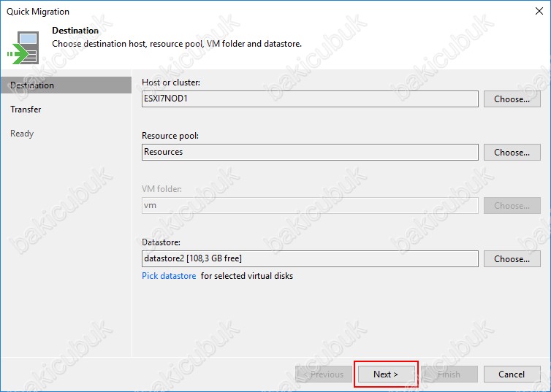This screenshot has height=392, width=551.
Task: Select the Destination step in sidebar
Action: [66, 85]
